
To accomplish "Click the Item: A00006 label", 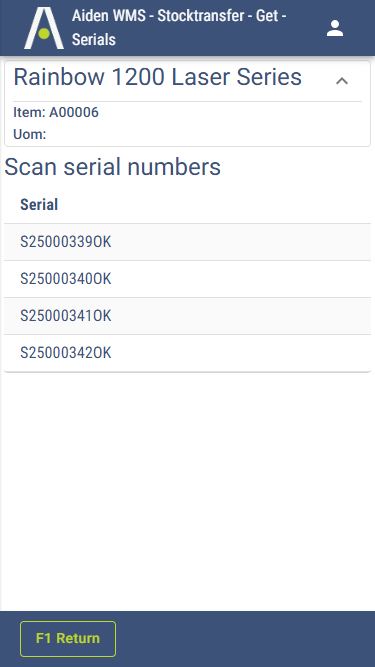I will (56, 112).
